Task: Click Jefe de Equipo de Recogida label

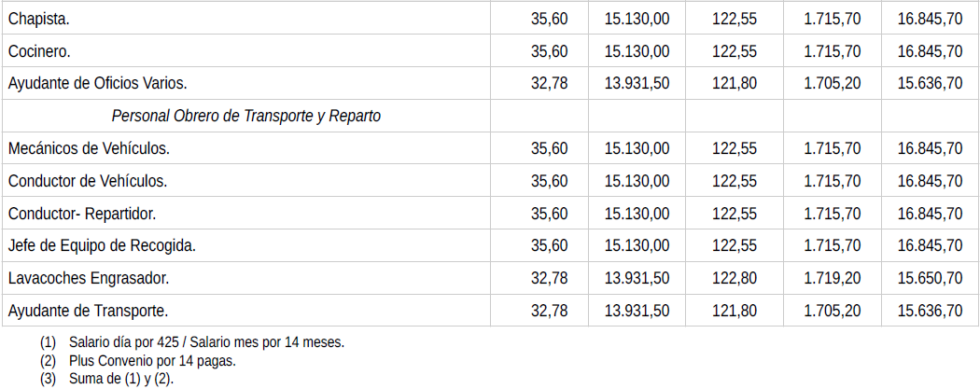Action: click(x=102, y=246)
